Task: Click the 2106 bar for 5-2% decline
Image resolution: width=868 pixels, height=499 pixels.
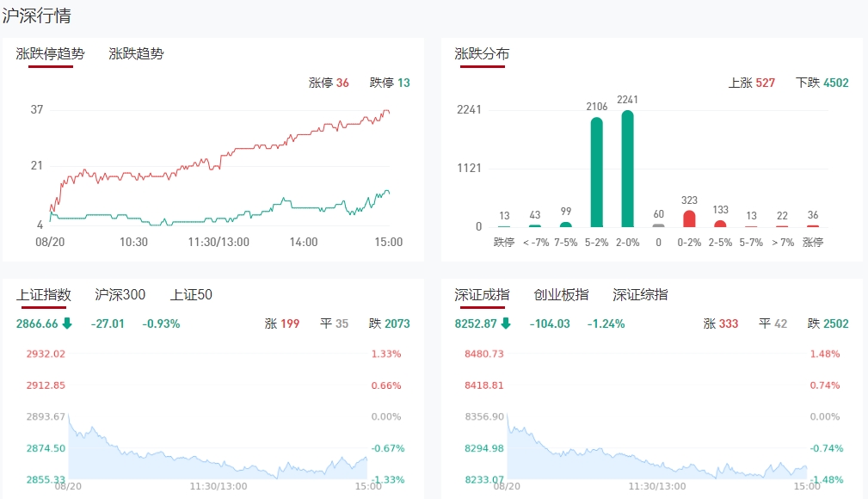Action: [597, 172]
